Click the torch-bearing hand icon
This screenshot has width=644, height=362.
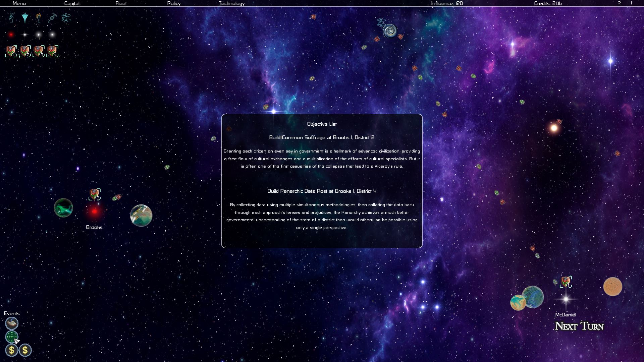(38, 18)
